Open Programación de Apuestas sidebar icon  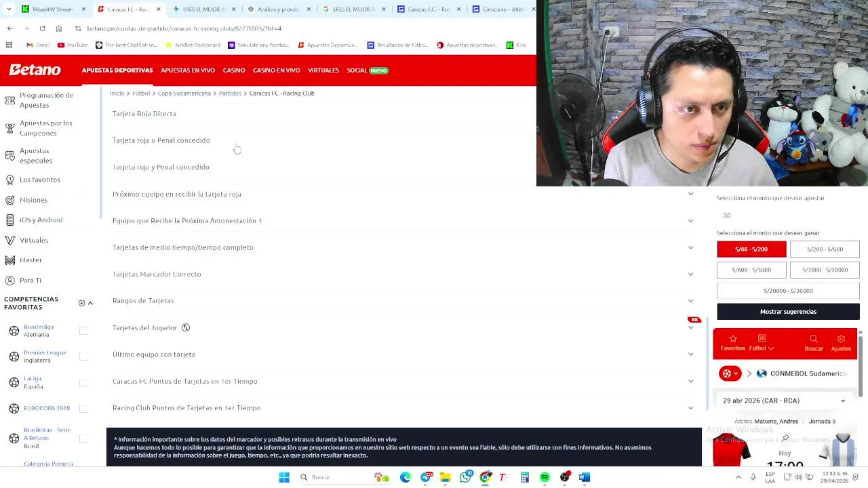9,100
